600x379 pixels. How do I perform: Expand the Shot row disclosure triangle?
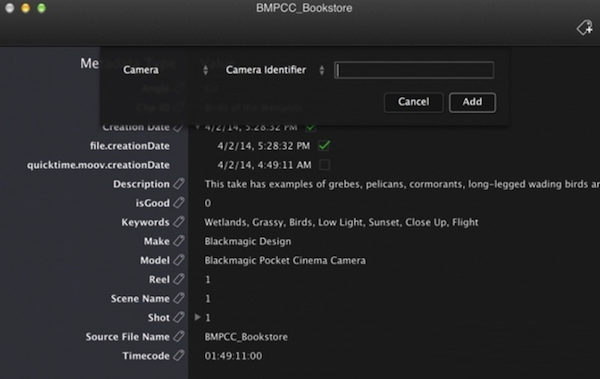(x=197, y=317)
